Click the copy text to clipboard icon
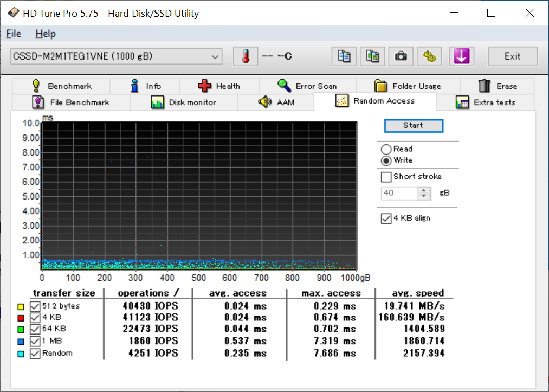The width and height of the screenshot is (549, 392). (x=344, y=56)
